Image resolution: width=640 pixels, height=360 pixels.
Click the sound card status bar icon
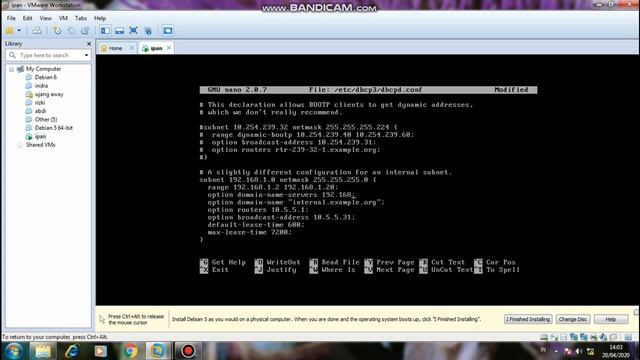tap(603, 337)
